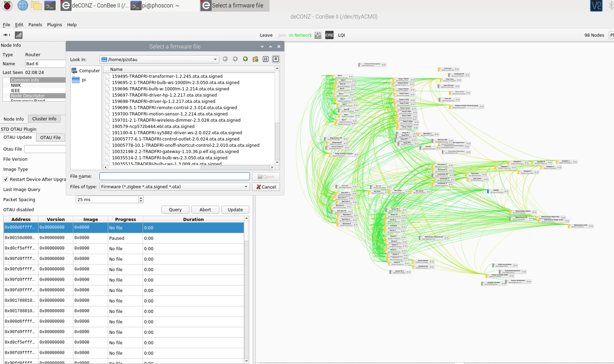Click the Abort button
Screen dimensions: 614x364
[205, 210]
